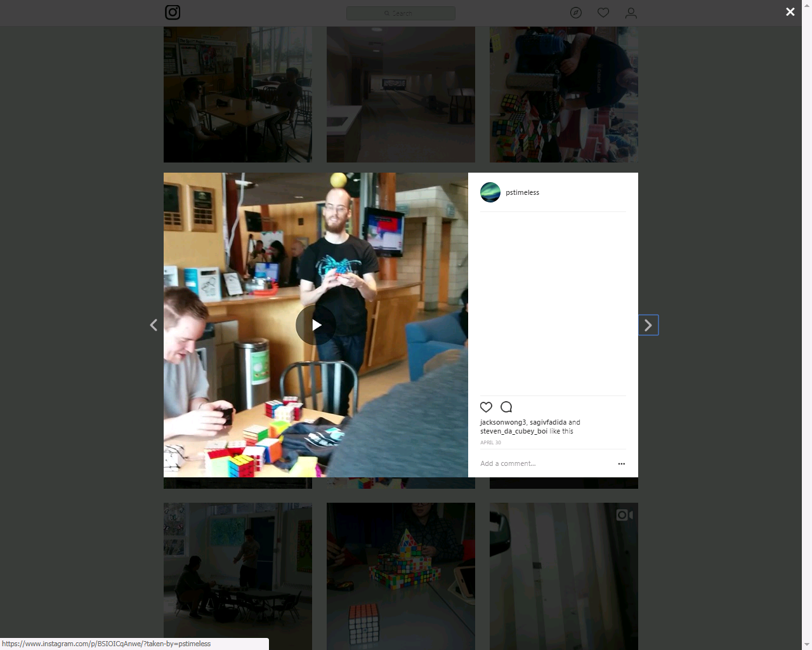Click the Search box in header
This screenshot has height=650, width=812.
coord(401,13)
